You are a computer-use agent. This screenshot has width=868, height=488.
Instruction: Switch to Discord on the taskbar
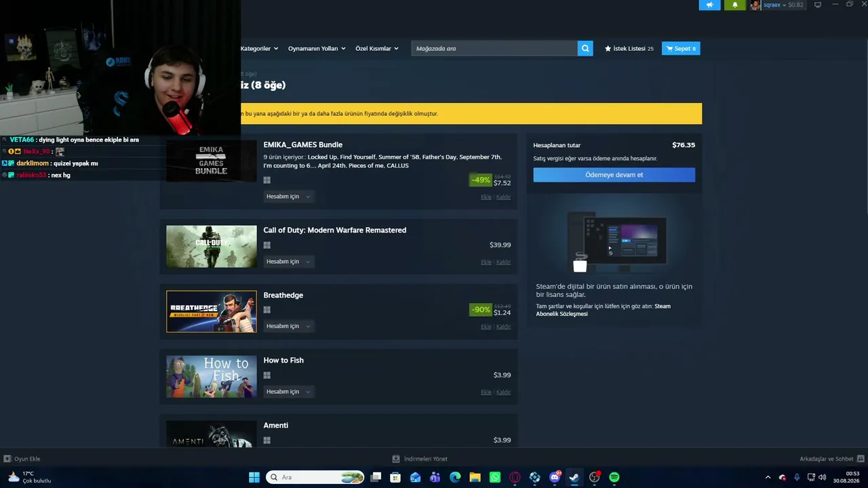555,477
